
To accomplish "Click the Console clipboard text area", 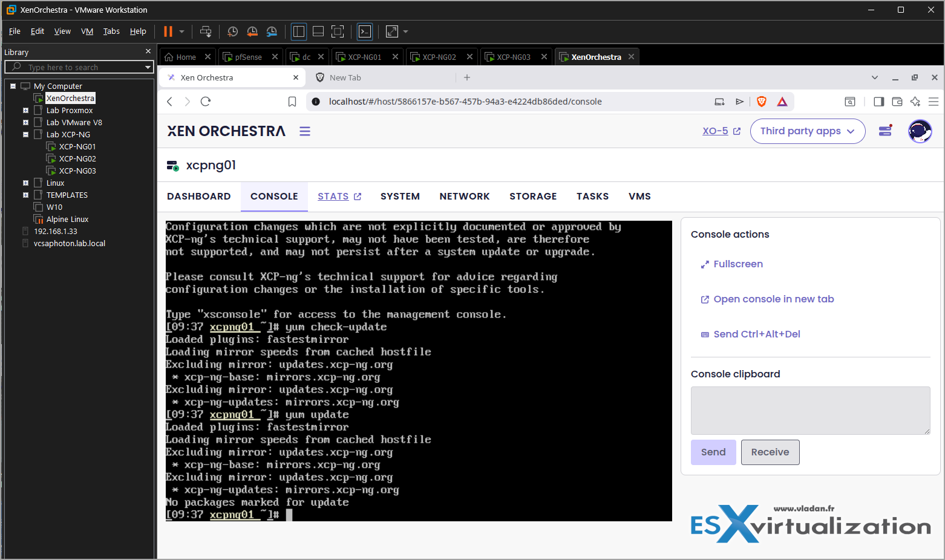I will [810, 410].
